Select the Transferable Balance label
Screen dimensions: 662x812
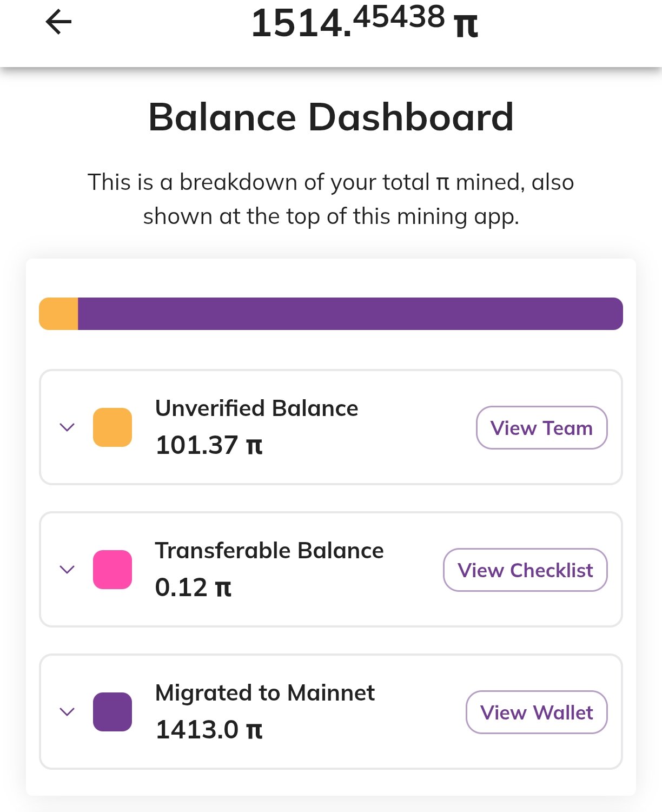pos(269,551)
